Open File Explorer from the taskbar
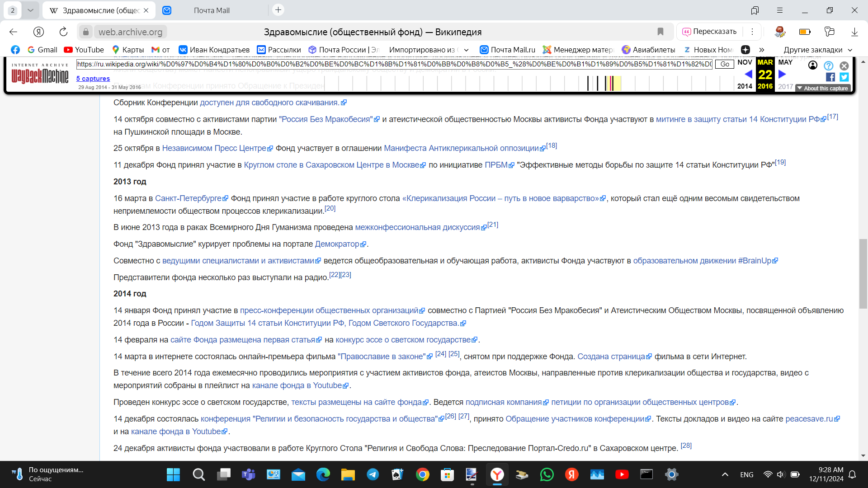The height and width of the screenshot is (488, 868). point(348,474)
